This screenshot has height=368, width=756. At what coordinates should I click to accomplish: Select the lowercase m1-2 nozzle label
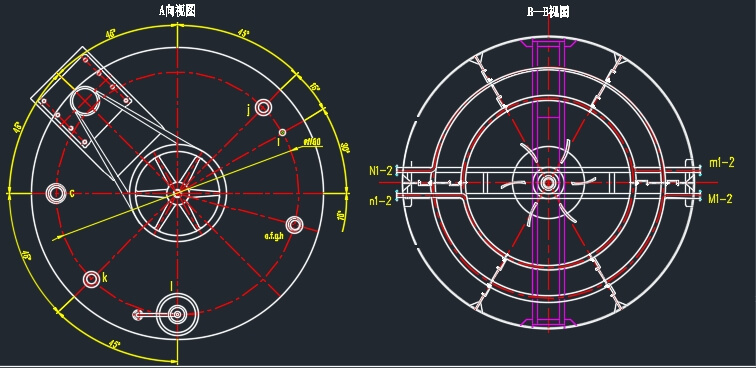coord(722,163)
